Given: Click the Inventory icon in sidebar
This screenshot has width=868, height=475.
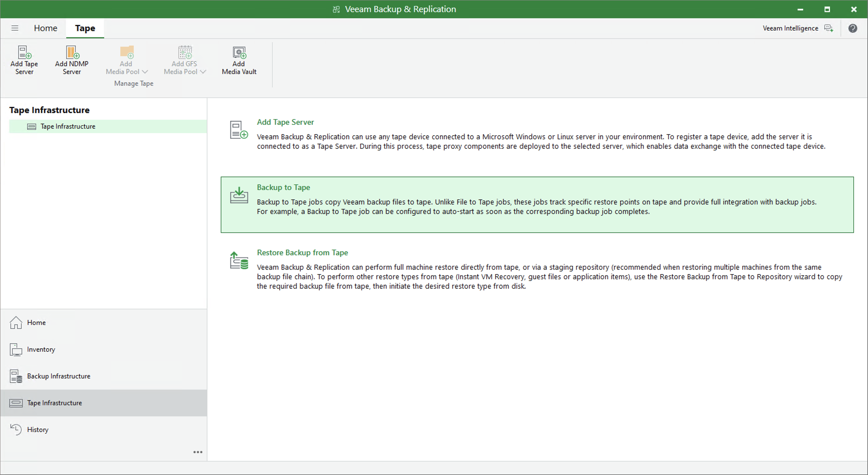Looking at the screenshot, I should click(x=16, y=349).
